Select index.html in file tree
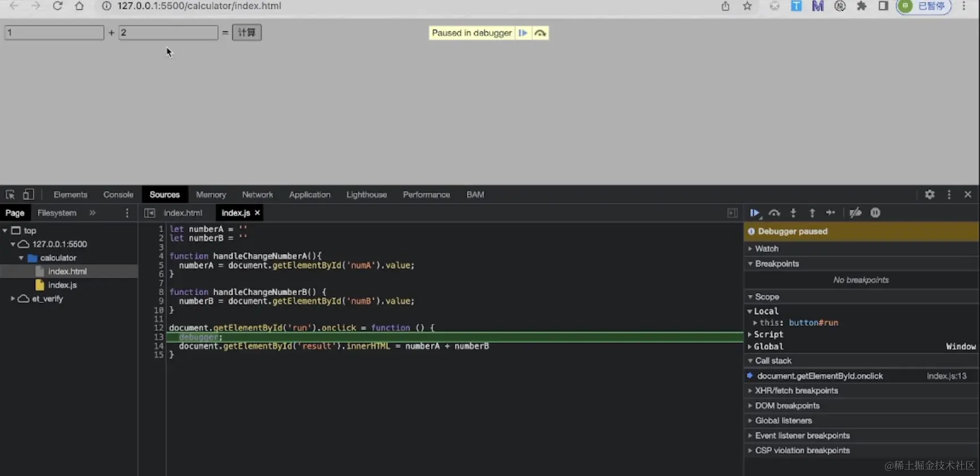Screen dimensions: 980x476 [68, 271]
